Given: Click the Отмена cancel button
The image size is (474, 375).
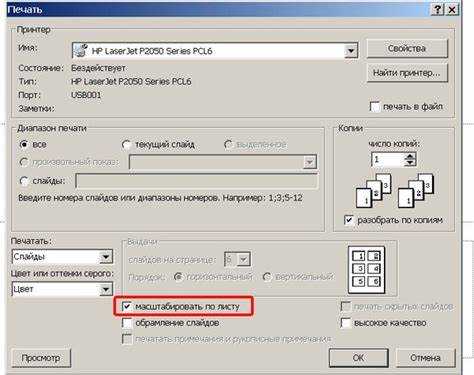Looking at the screenshot, I should pos(425,358).
